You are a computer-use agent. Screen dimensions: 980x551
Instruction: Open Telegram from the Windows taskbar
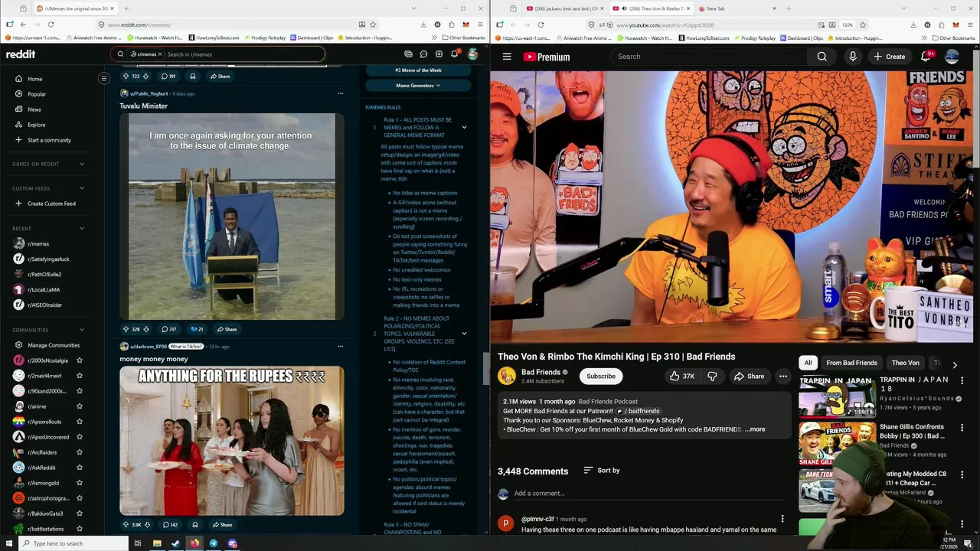[x=214, y=543]
